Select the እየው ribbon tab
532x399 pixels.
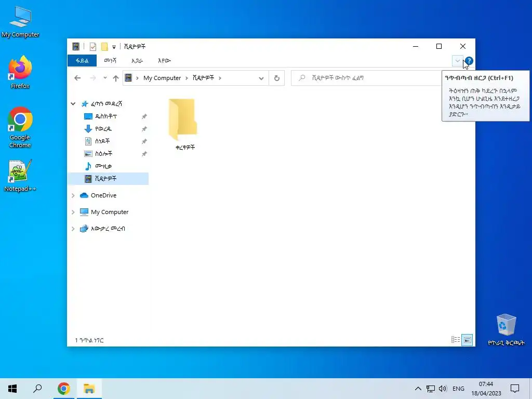(x=164, y=61)
